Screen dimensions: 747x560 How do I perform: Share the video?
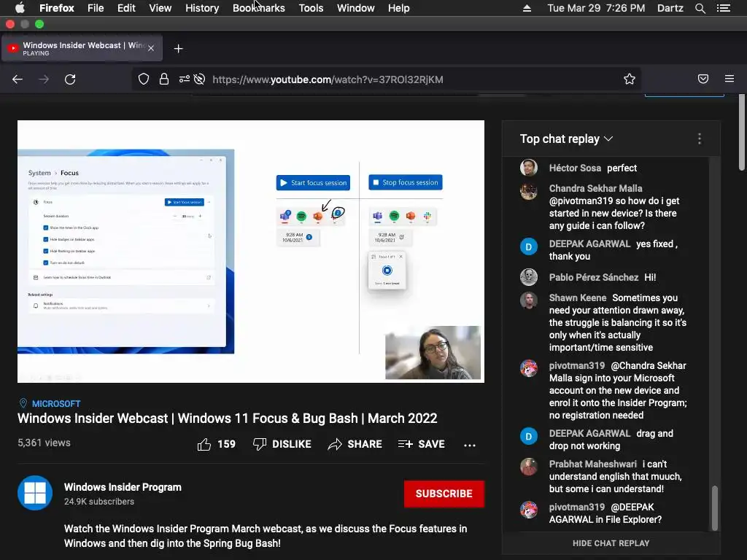(355, 444)
